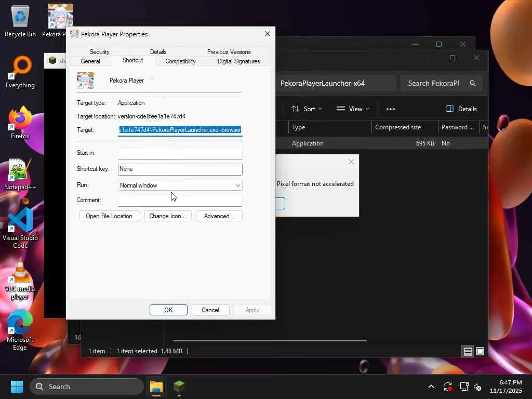This screenshot has width=532, height=399.
Task: Click the network display tray icon
Action: click(x=464, y=387)
